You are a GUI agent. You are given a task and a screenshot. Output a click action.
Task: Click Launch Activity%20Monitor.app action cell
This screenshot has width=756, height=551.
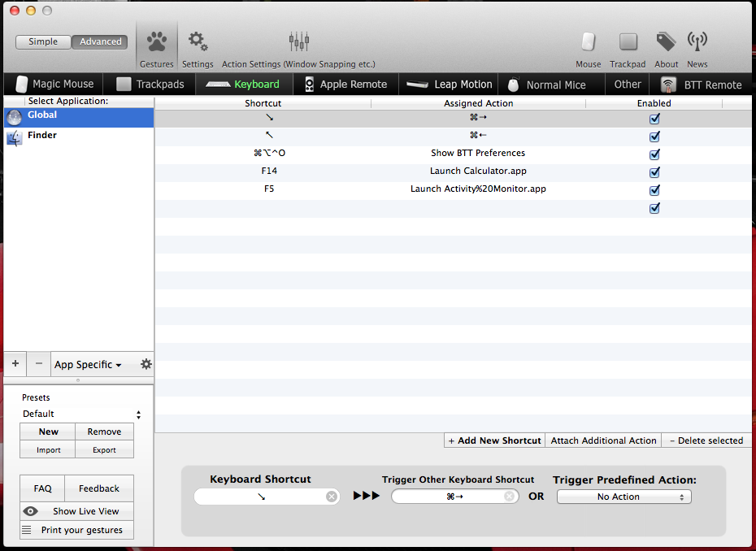(x=478, y=189)
